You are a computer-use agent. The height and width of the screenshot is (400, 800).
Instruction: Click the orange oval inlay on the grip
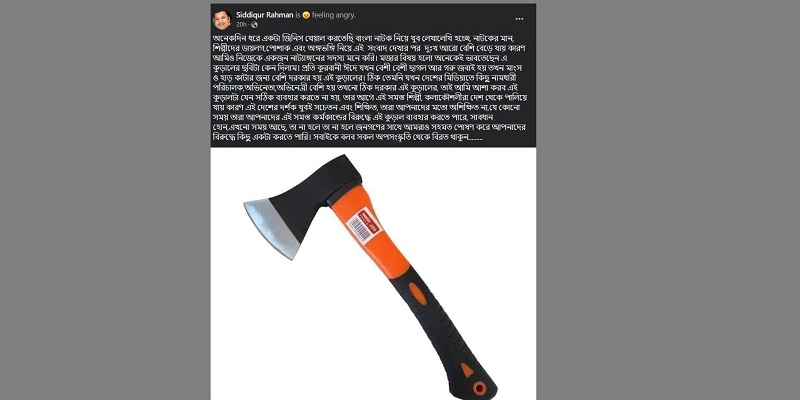click(418, 294)
